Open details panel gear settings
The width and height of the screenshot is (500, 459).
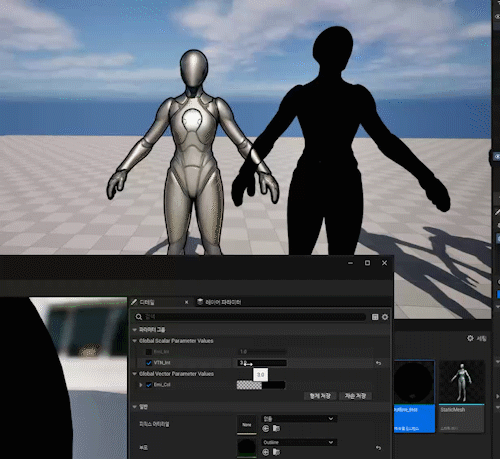pyautogui.click(x=385, y=317)
